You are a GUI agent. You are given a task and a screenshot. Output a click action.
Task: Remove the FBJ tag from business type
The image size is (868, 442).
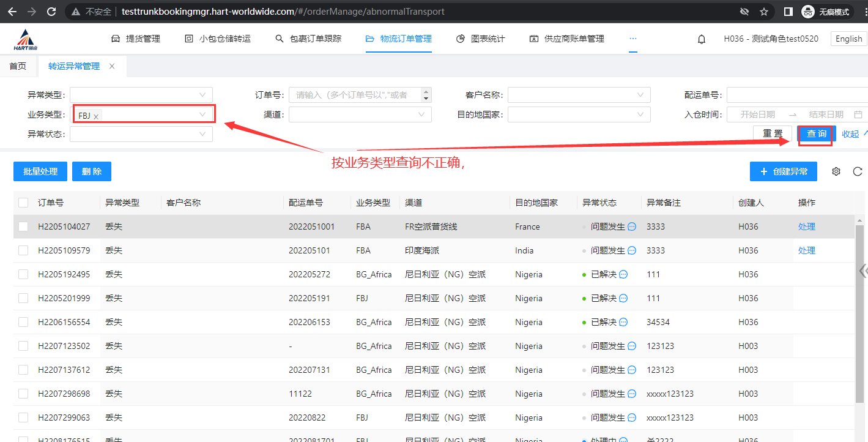tap(96, 116)
